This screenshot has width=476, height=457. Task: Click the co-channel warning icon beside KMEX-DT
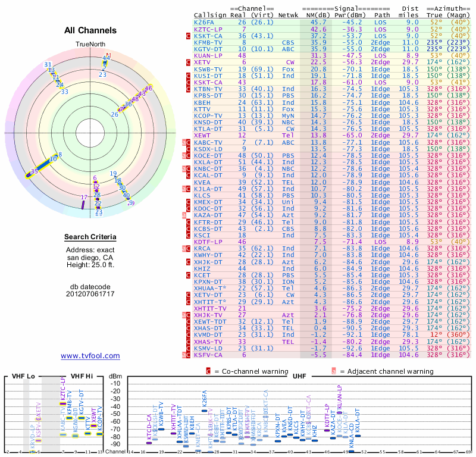[x=188, y=202]
